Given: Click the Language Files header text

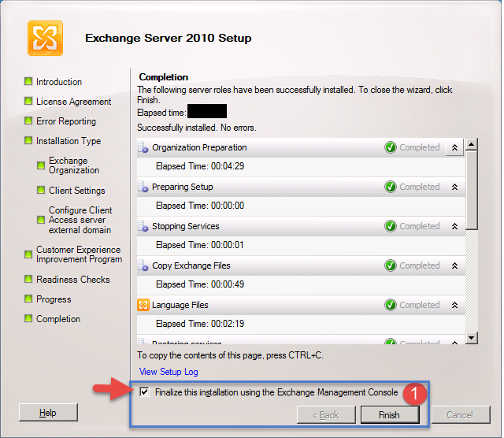Looking at the screenshot, I should [x=180, y=305].
